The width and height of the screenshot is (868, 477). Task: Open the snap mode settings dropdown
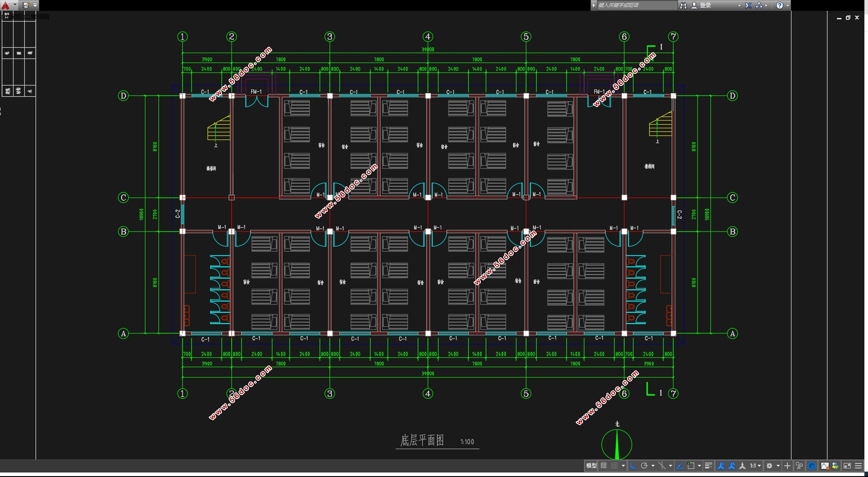(623, 466)
